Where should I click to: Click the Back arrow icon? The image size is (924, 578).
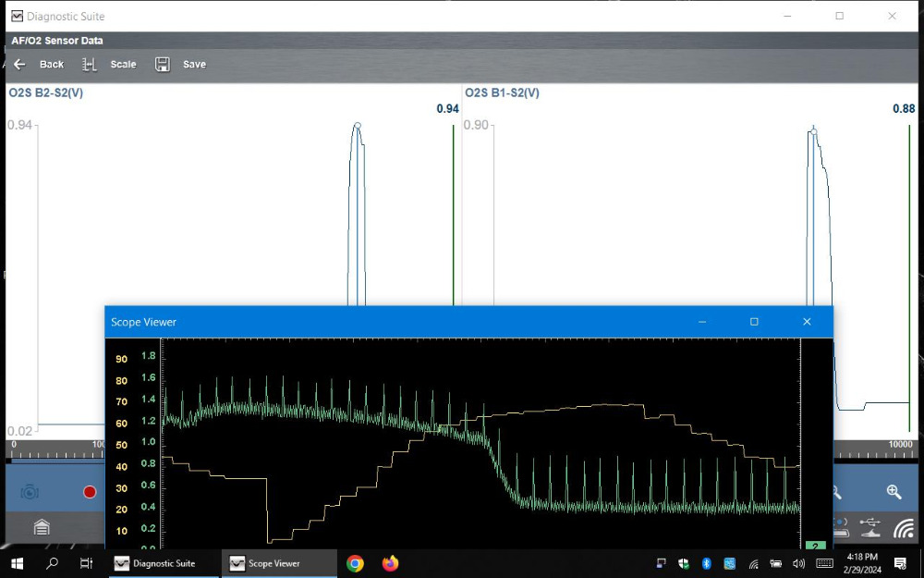tap(18, 65)
